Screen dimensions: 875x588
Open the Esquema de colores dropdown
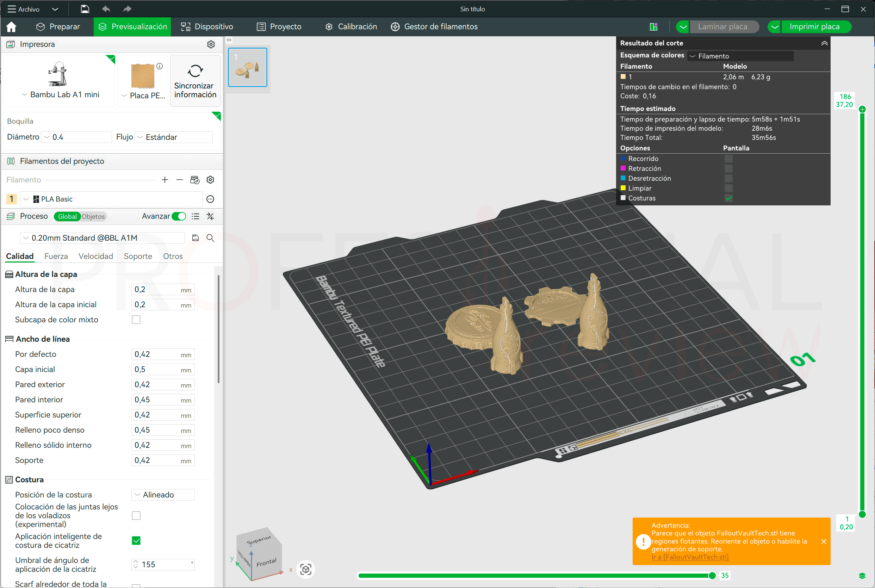pyautogui.click(x=740, y=56)
